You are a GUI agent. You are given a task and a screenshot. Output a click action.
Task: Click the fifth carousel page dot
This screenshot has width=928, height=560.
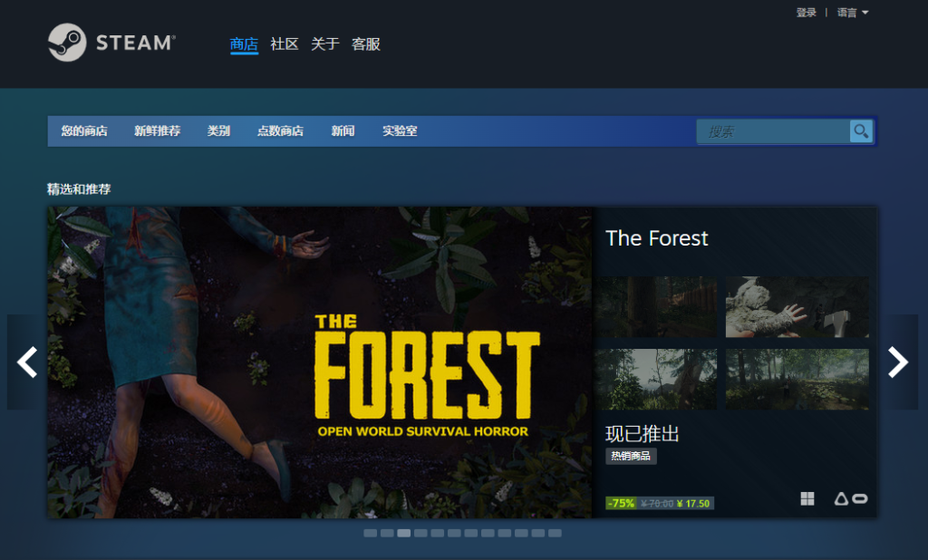pyautogui.click(x=438, y=534)
